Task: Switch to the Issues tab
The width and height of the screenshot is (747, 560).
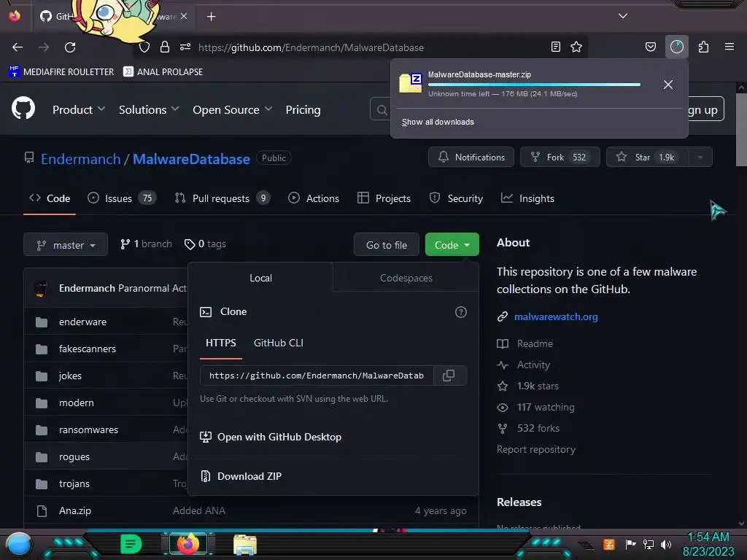Action: pyautogui.click(x=122, y=198)
